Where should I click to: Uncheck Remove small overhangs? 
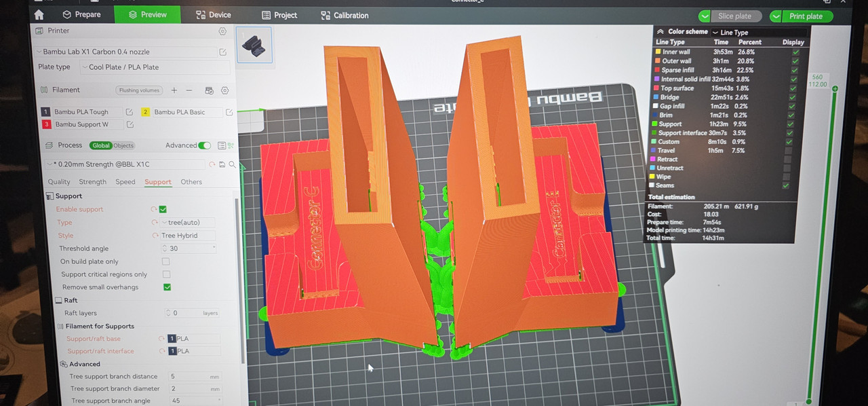click(x=167, y=287)
